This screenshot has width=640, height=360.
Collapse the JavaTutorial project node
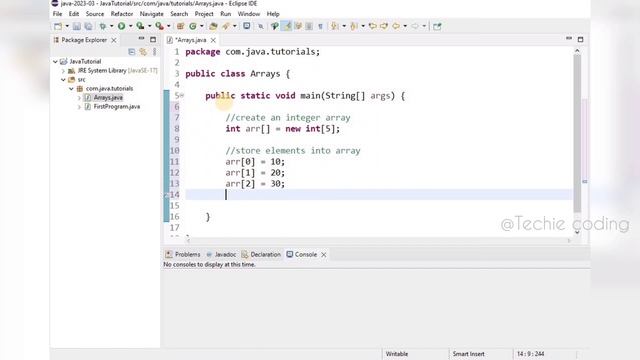click(55, 62)
